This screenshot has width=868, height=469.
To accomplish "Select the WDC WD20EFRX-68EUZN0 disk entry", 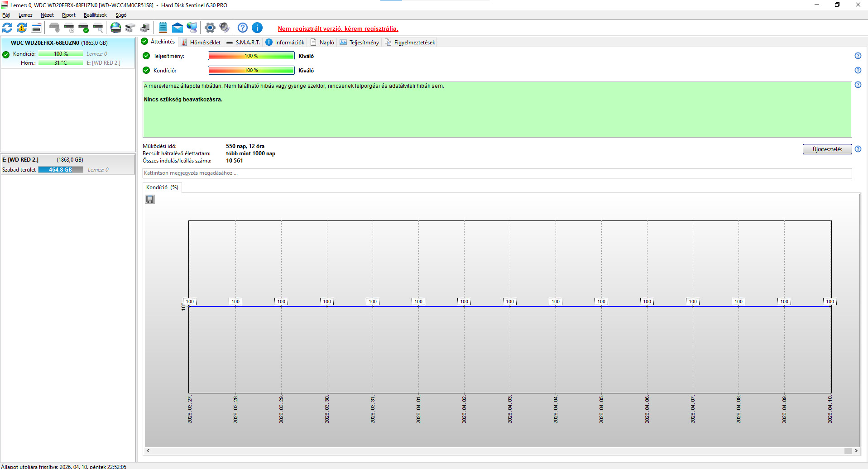I will pyautogui.click(x=68, y=53).
